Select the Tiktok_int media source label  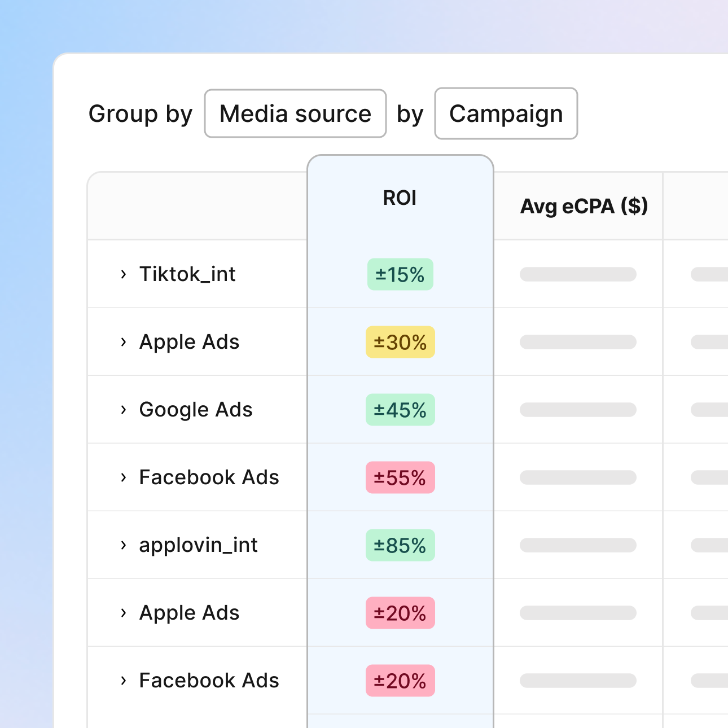[188, 274]
